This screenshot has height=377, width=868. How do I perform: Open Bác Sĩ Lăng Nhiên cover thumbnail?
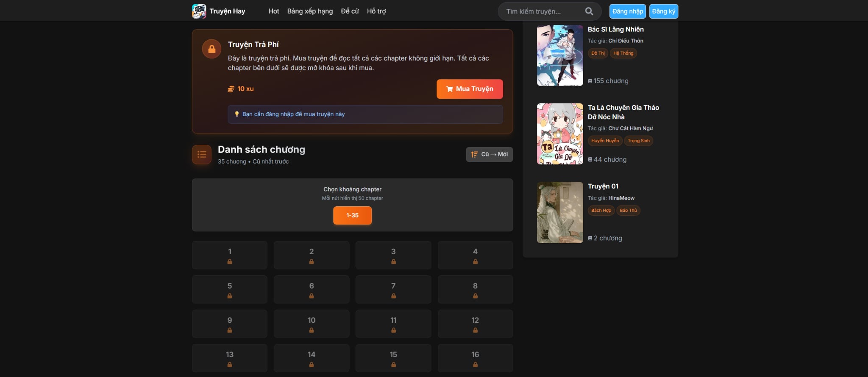point(560,55)
